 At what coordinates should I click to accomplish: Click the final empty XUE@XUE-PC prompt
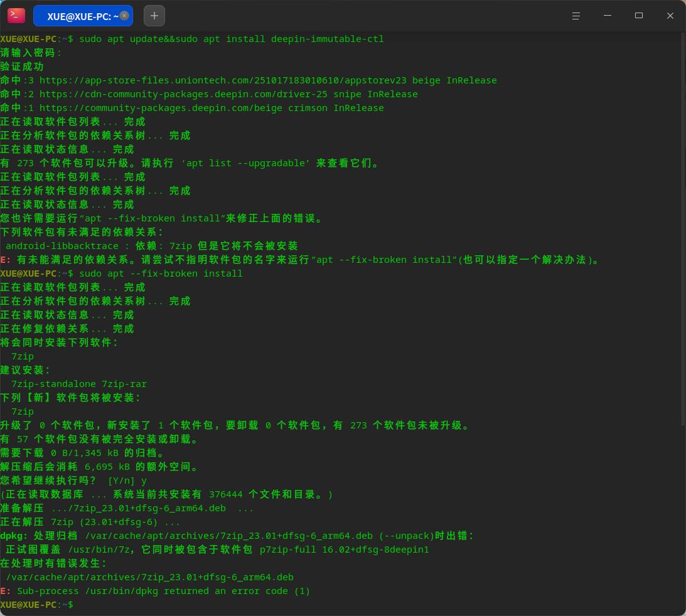[37, 605]
